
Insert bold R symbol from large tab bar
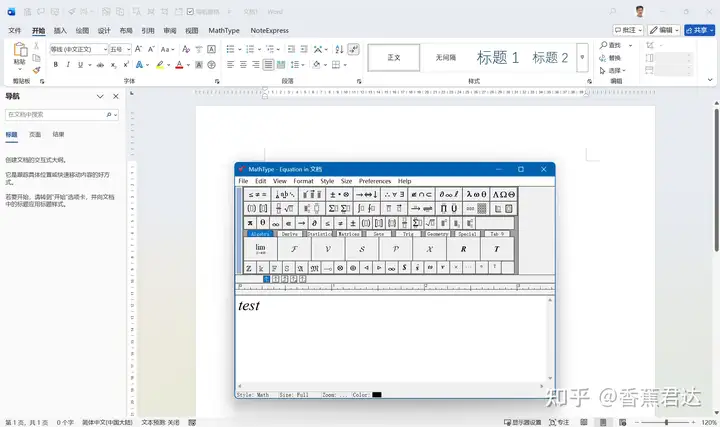(x=463, y=249)
